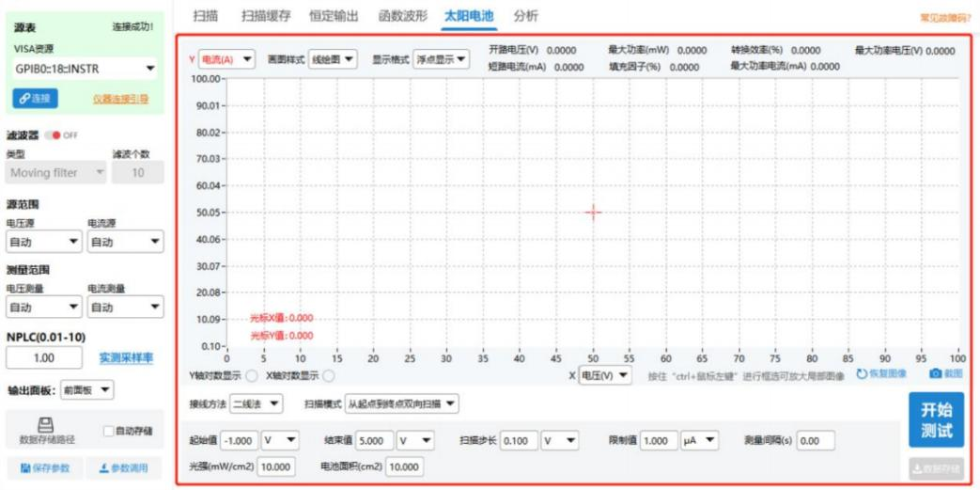Click the 连接成功! status text

[132, 27]
